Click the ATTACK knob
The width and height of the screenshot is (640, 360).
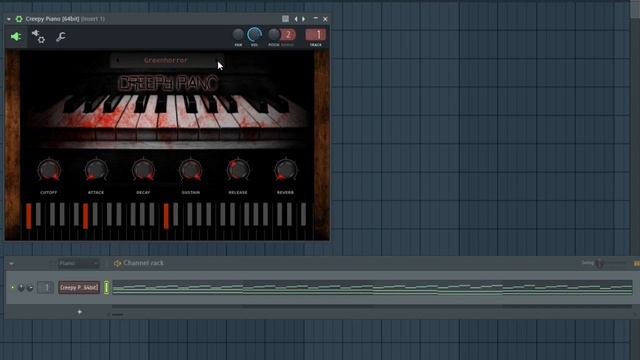96,170
